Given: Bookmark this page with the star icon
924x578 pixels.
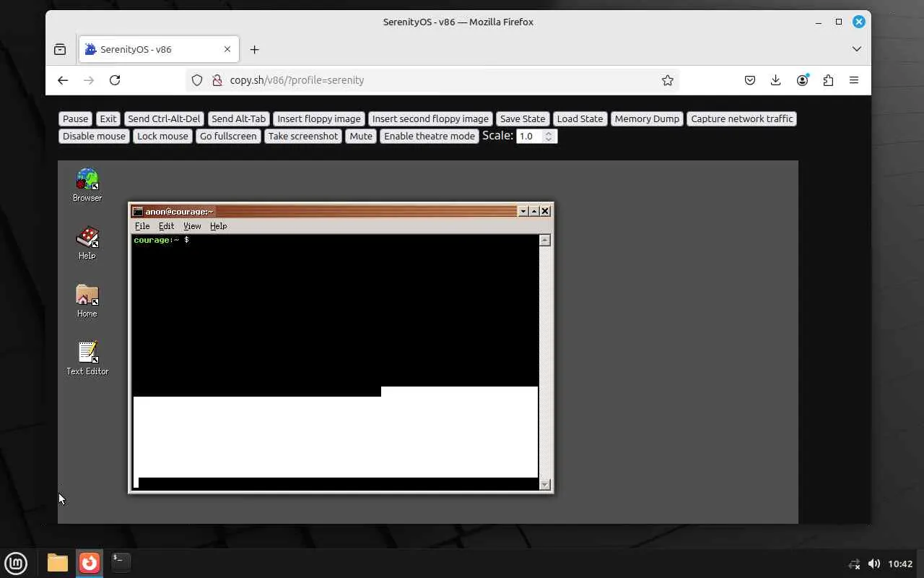Looking at the screenshot, I should point(668,80).
